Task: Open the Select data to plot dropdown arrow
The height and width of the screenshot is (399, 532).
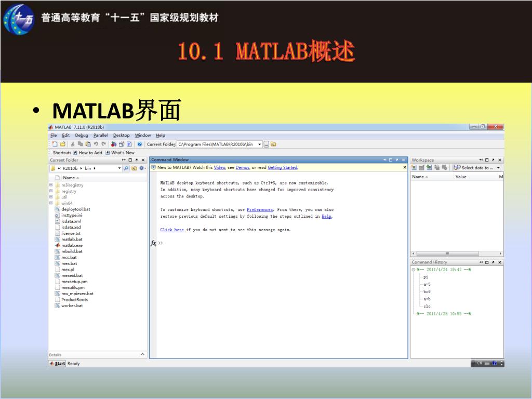Action: click(x=498, y=168)
